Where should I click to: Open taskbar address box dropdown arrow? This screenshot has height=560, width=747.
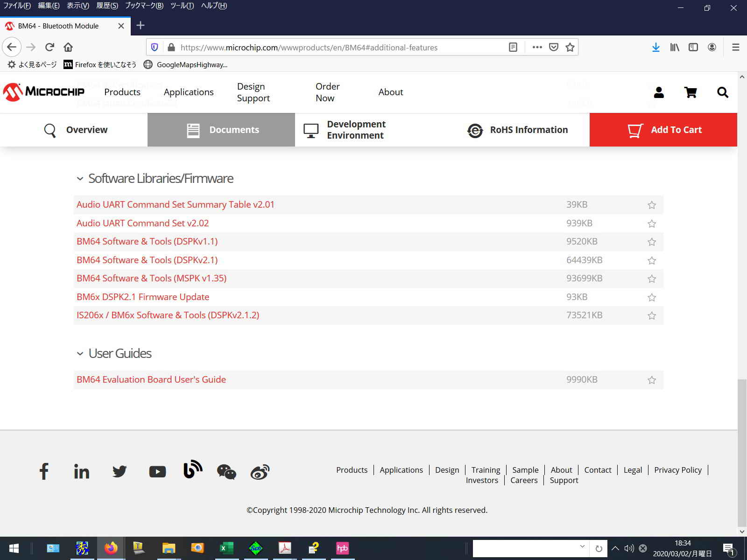(x=582, y=546)
